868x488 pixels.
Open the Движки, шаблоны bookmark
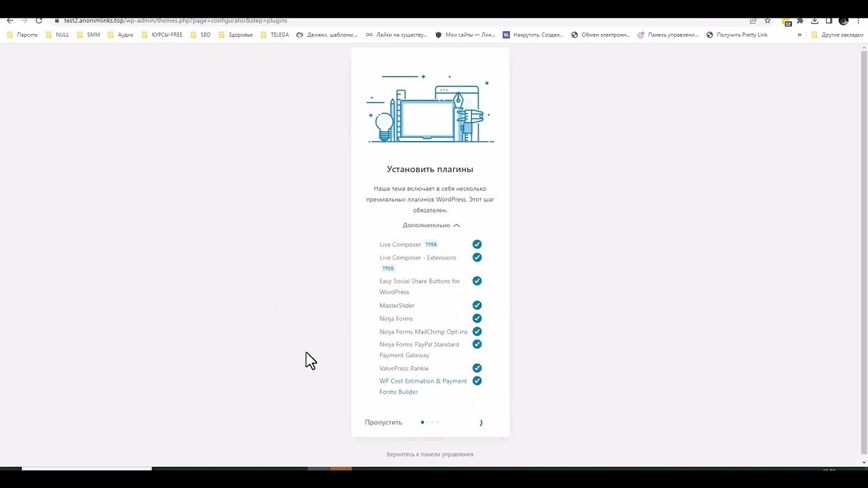pyautogui.click(x=328, y=35)
